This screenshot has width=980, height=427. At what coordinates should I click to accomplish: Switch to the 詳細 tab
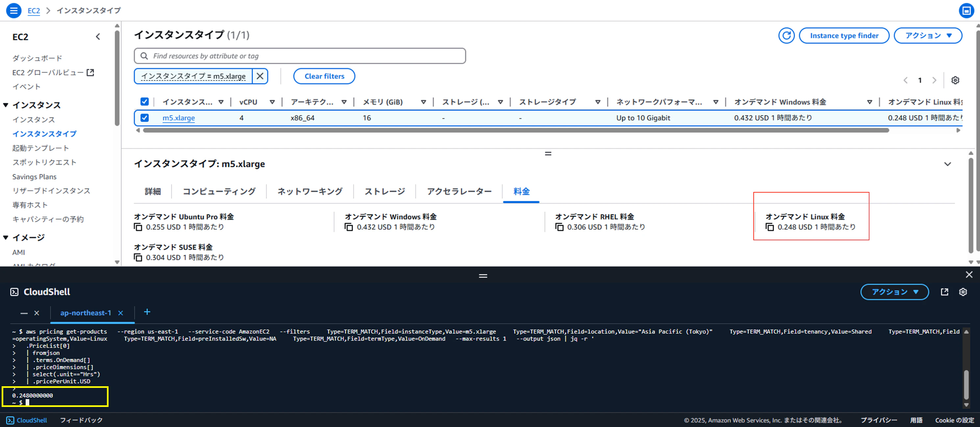153,191
